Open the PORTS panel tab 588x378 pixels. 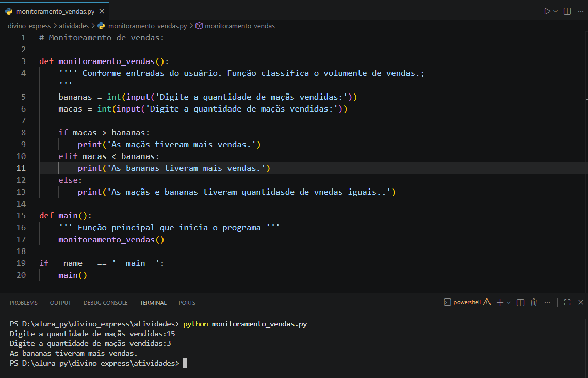pyautogui.click(x=187, y=303)
